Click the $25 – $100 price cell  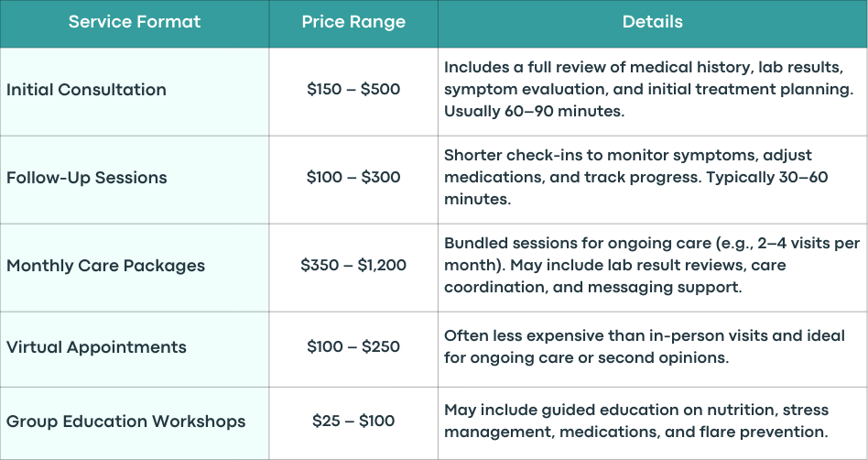point(353,422)
